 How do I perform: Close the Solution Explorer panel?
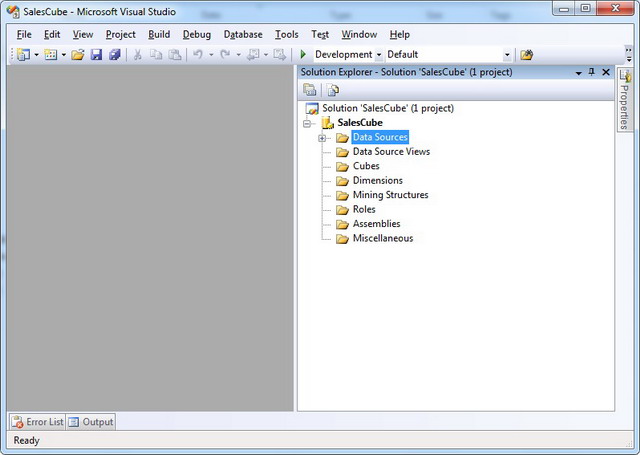[x=606, y=72]
